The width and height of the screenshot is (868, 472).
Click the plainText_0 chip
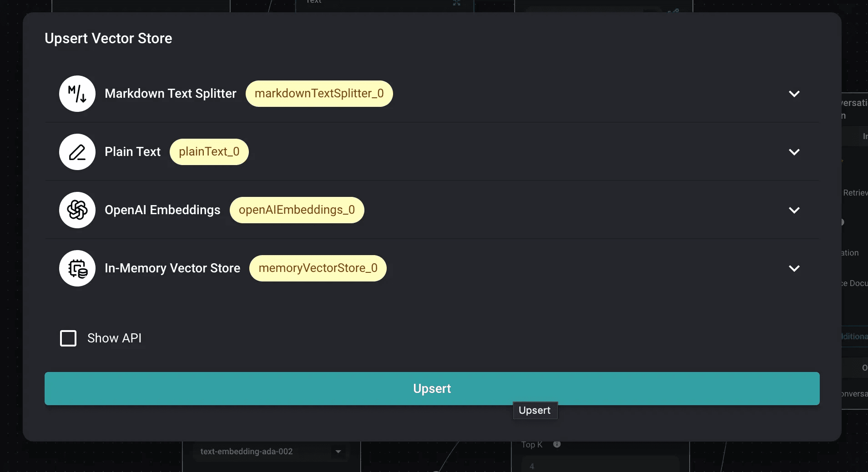[x=209, y=152]
